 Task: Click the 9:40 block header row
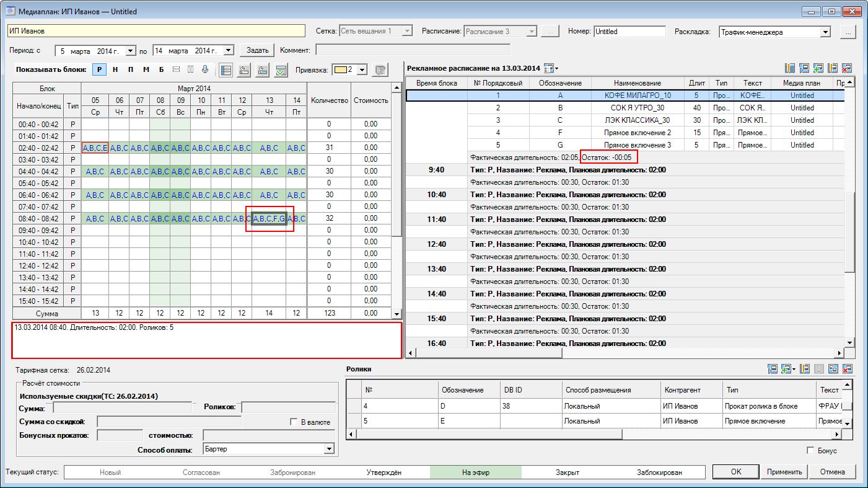tap(625, 170)
